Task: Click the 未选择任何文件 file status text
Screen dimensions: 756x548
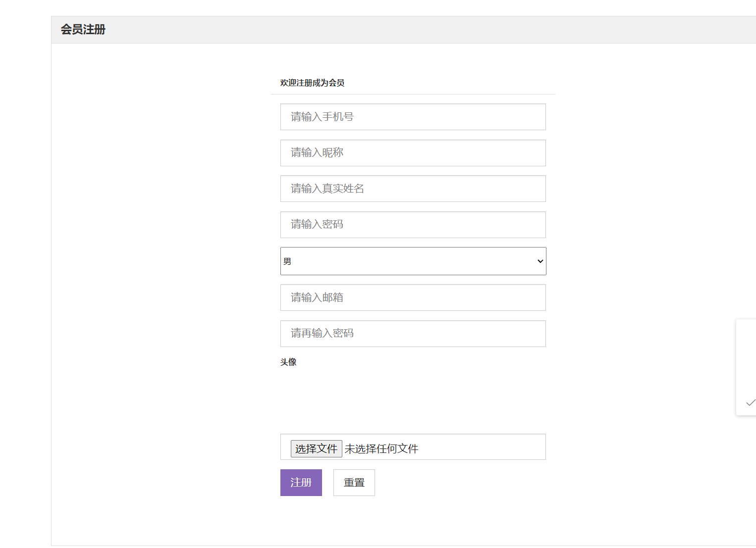Action: tap(381, 448)
